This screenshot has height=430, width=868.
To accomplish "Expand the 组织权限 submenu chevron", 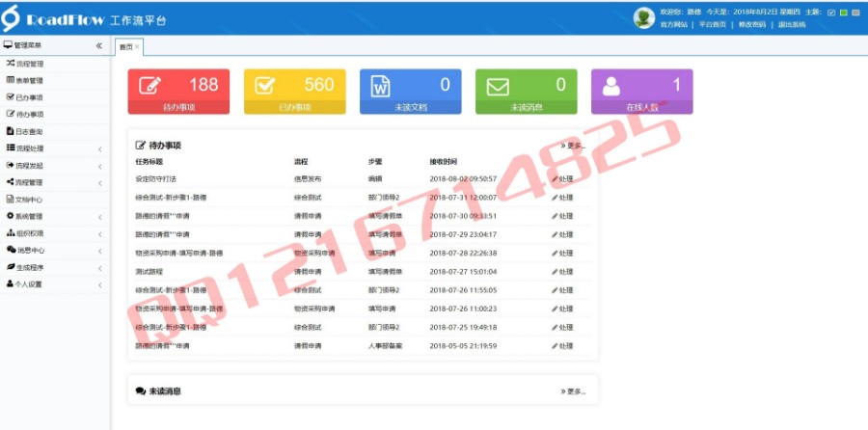I will tap(100, 234).
